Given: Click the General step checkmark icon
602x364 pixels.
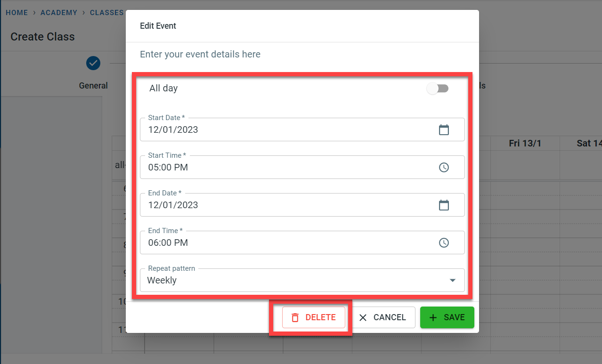Looking at the screenshot, I should click(x=93, y=63).
